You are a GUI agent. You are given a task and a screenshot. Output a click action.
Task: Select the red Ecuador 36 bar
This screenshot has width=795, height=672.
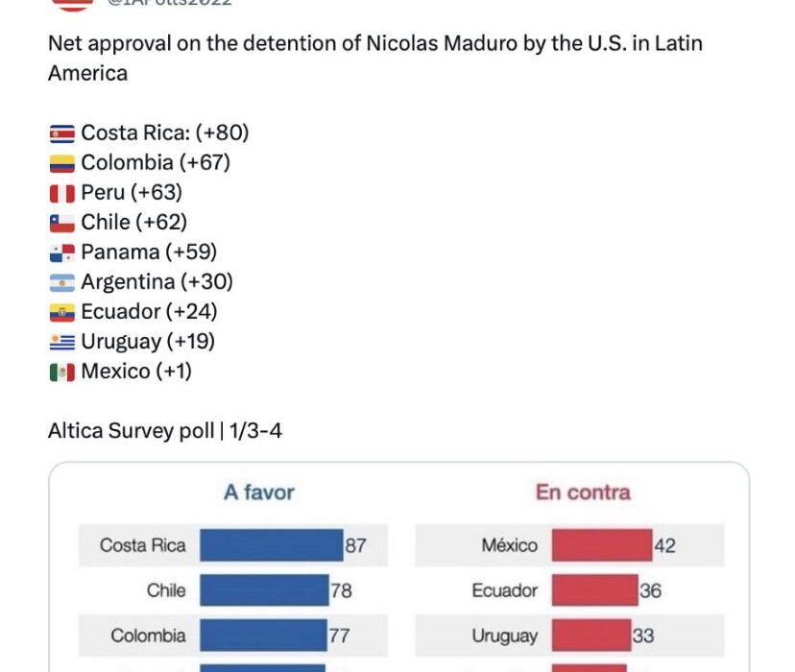(594, 590)
